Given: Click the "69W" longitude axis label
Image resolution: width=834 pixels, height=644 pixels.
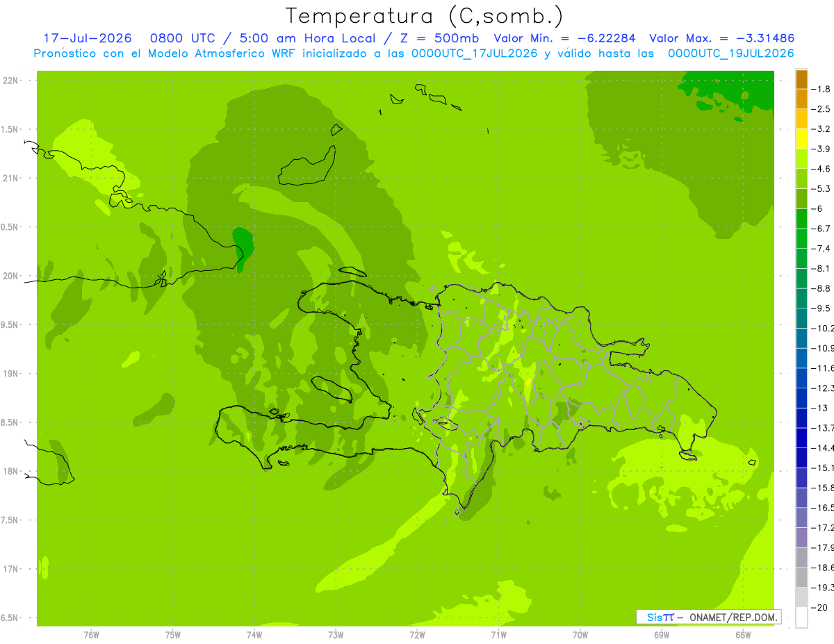Looking at the screenshot, I should pos(662,634).
